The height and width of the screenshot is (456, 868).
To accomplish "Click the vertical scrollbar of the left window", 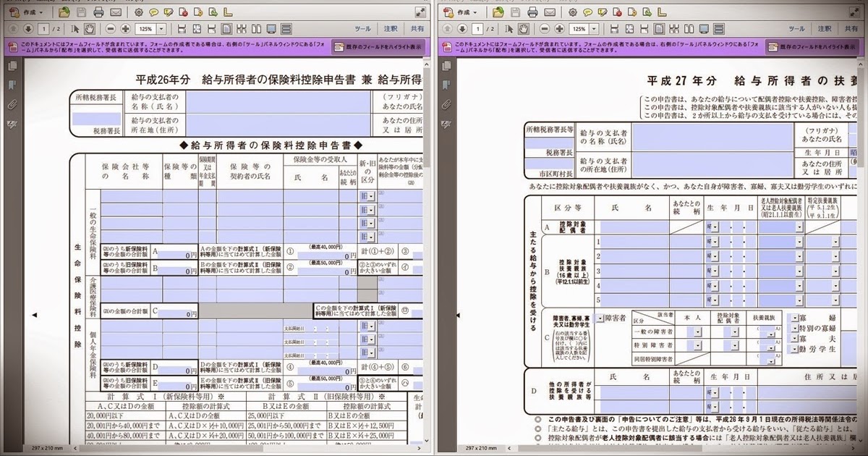I will pyautogui.click(x=427, y=250).
